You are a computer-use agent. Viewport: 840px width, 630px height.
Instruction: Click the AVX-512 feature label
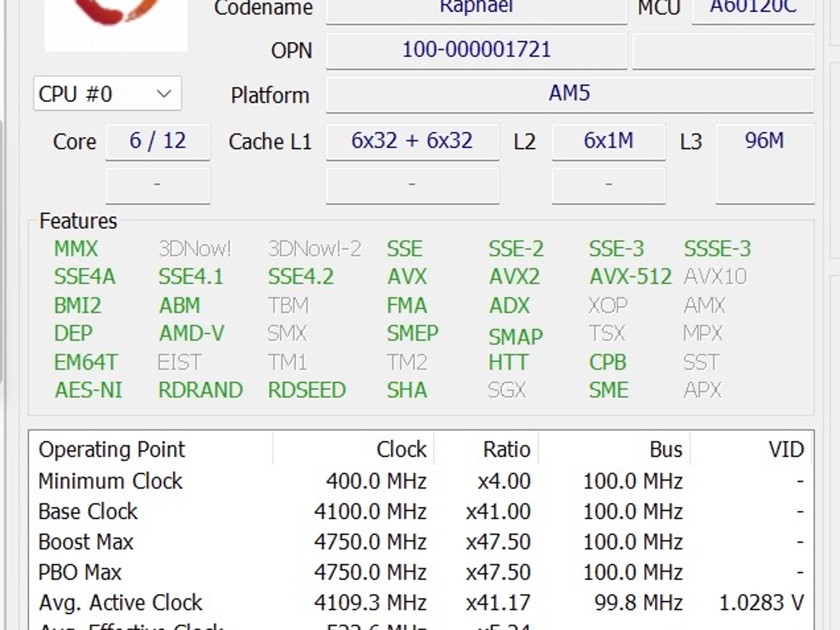tap(630, 276)
